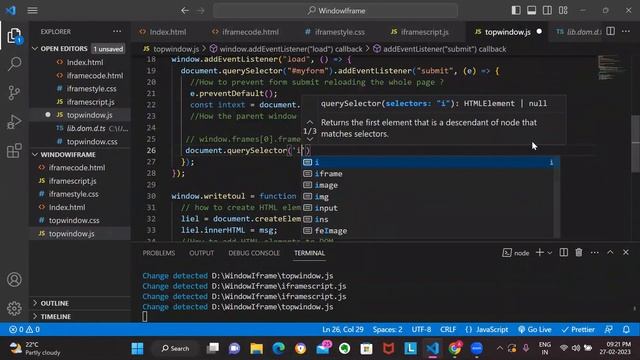Open the Extensions view
Image resolution: width=640 pixels, height=360 pixels.
coord(15,151)
